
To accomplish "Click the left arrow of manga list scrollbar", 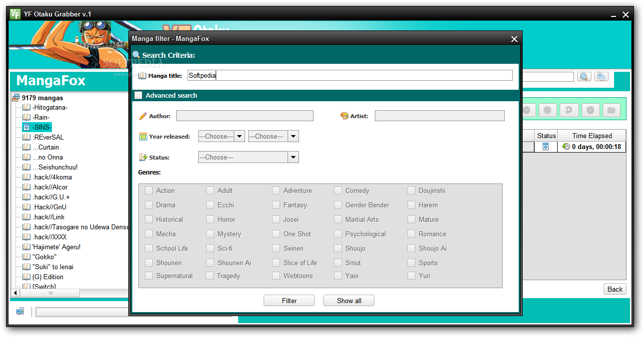I will (15, 293).
